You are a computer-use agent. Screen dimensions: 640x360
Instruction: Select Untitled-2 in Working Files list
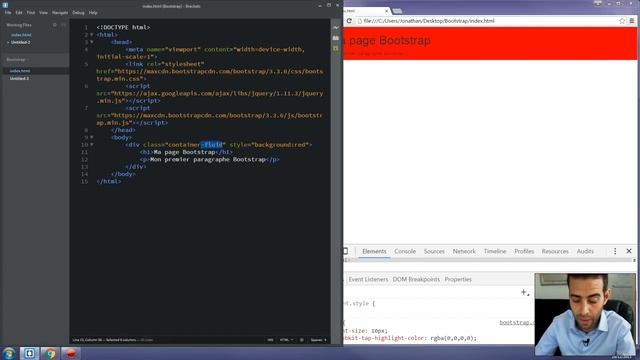(x=20, y=42)
